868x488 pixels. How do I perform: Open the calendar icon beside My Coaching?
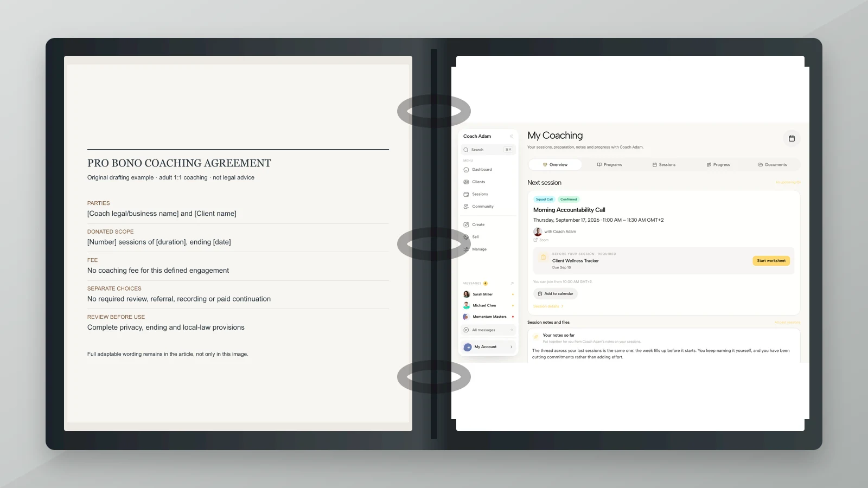792,139
